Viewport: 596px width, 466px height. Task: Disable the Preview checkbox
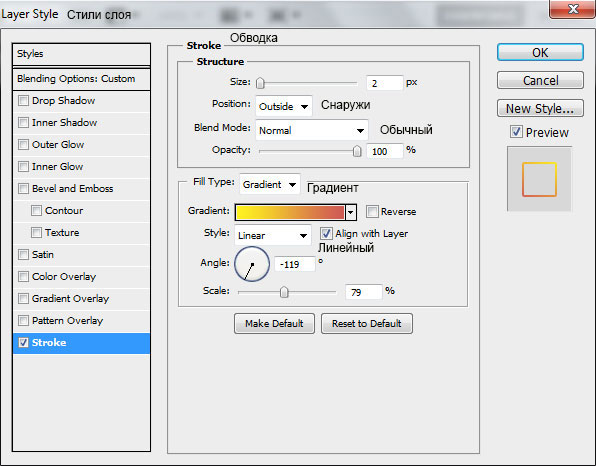(516, 132)
